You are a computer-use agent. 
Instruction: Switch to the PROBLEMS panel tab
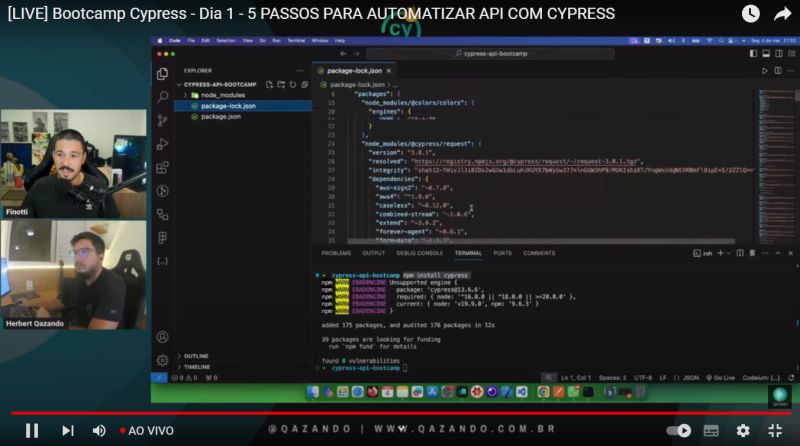tap(336, 253)
